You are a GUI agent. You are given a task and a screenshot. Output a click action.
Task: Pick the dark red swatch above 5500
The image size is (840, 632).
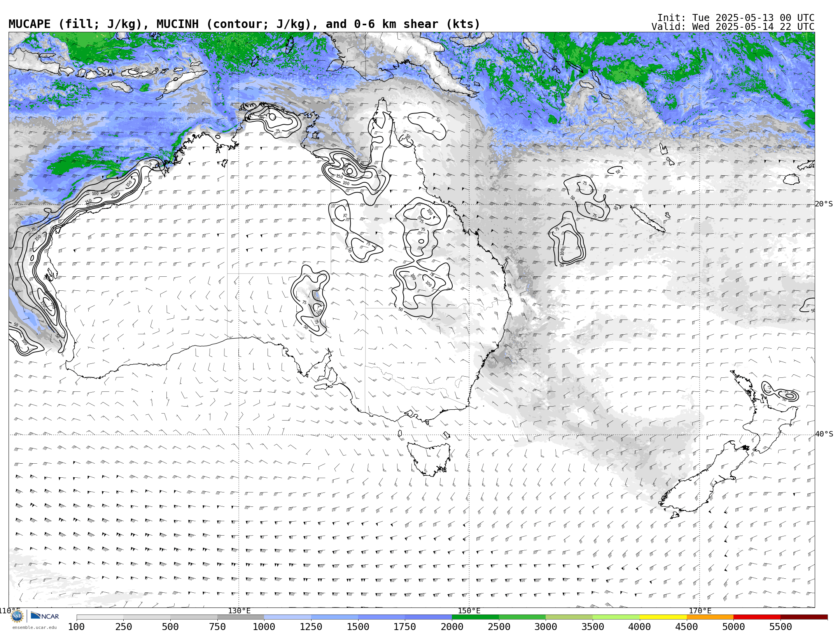(804, 617)
